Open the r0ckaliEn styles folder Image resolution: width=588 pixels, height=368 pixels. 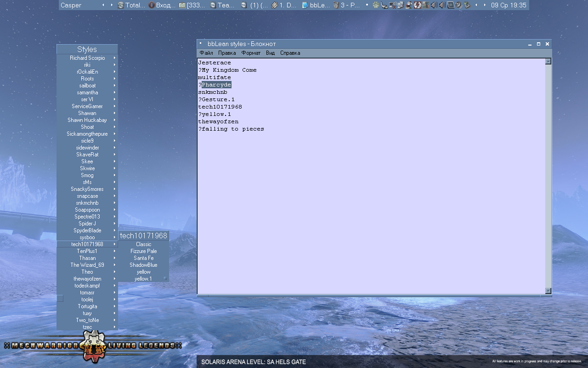coord(87,72)
